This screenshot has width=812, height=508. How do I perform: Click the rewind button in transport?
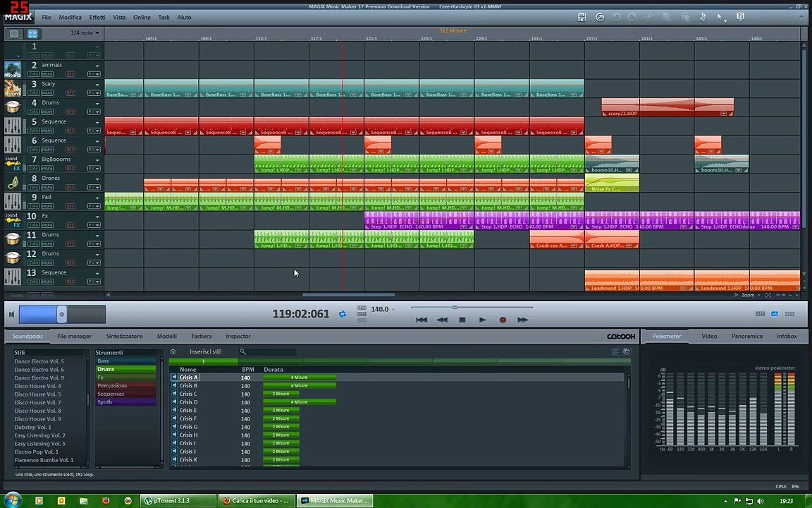(442, 320)
